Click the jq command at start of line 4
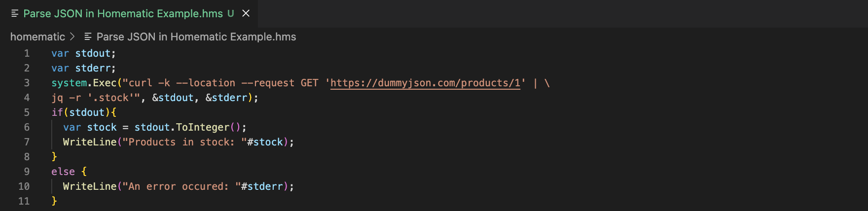Image resolution: width=868 pixels, height=211 pixels. [57, 98]
